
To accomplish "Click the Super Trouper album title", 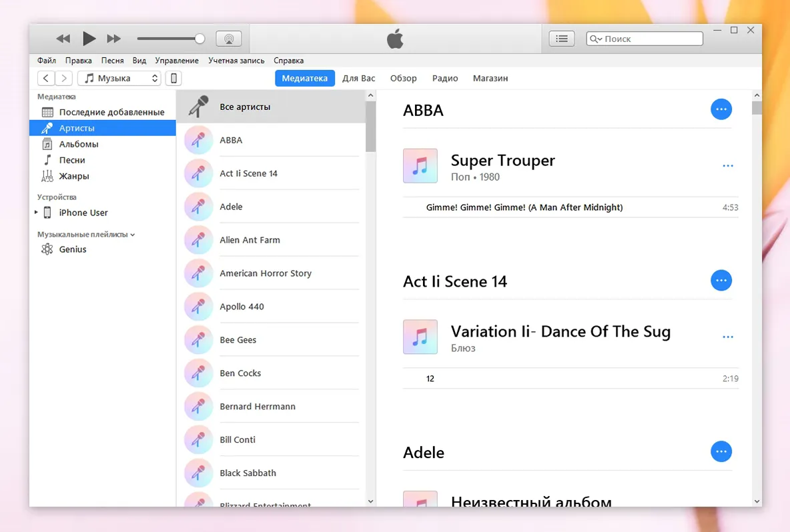I will coord(503,160).
